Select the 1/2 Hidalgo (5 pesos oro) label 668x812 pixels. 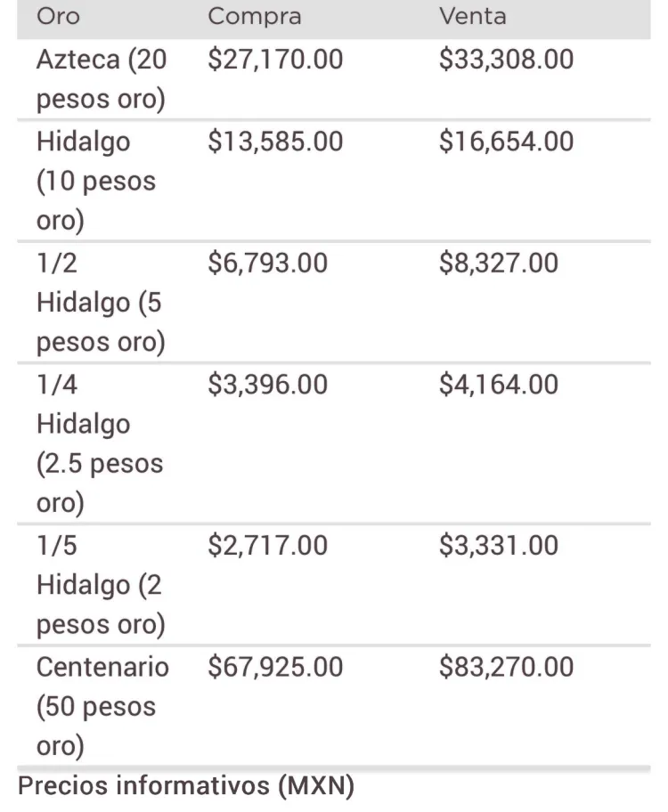(x=101, y=303)
